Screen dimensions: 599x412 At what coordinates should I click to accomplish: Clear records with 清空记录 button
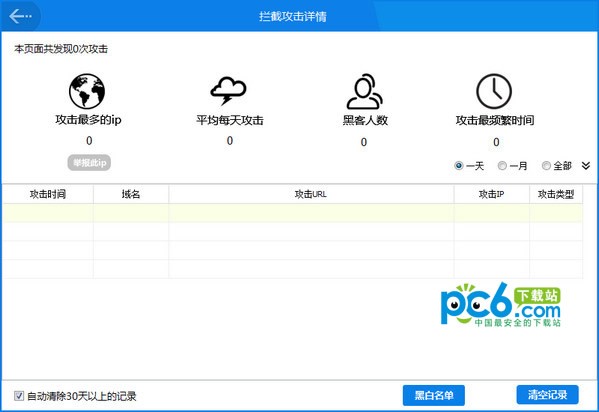pyautogui.click(x=547, y=395)
